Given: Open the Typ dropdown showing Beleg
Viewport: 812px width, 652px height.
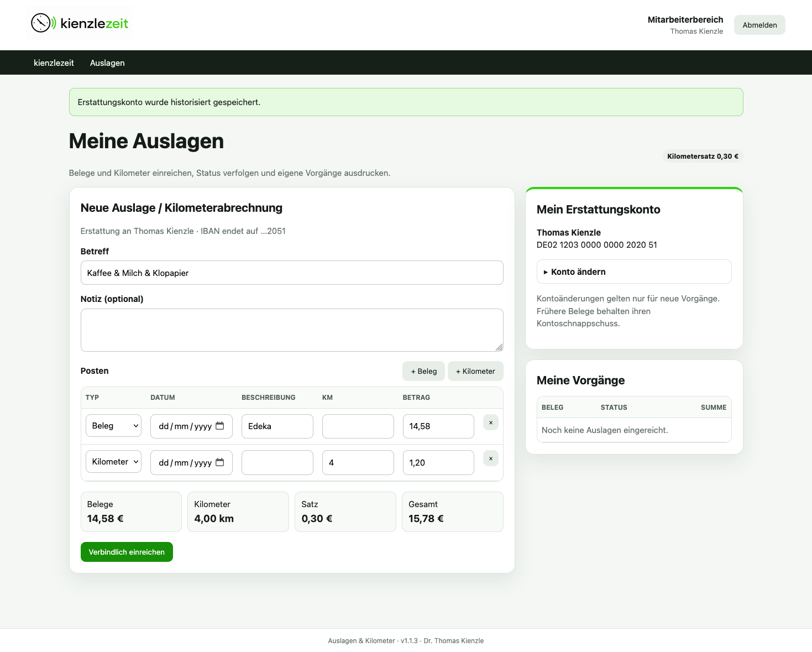Looking at the screenshot, I should point(113,426).
